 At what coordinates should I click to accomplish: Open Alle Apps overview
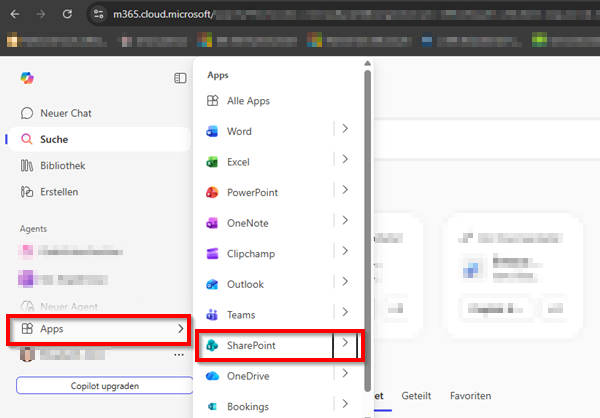(x=248, y=101)
